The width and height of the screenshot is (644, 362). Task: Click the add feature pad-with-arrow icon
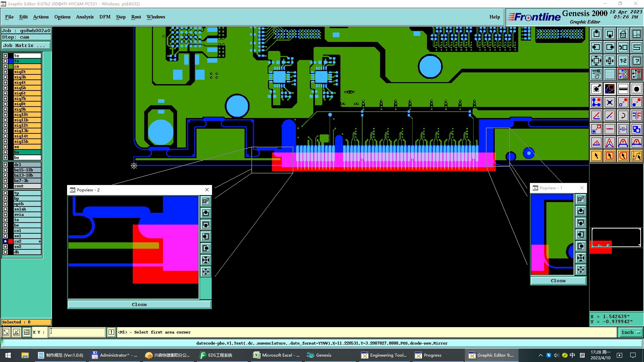(596, 89)
